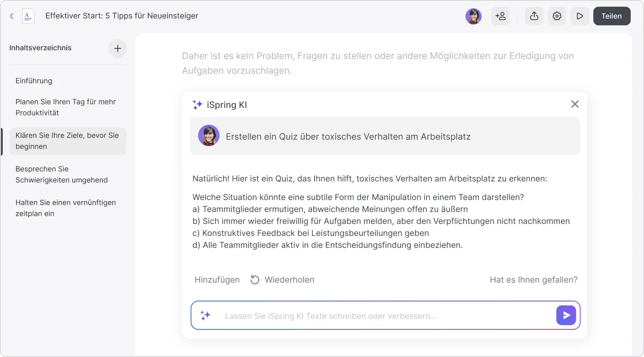Click the Teilen button
This screenshot has width=644, height=357.
[612, 16]
